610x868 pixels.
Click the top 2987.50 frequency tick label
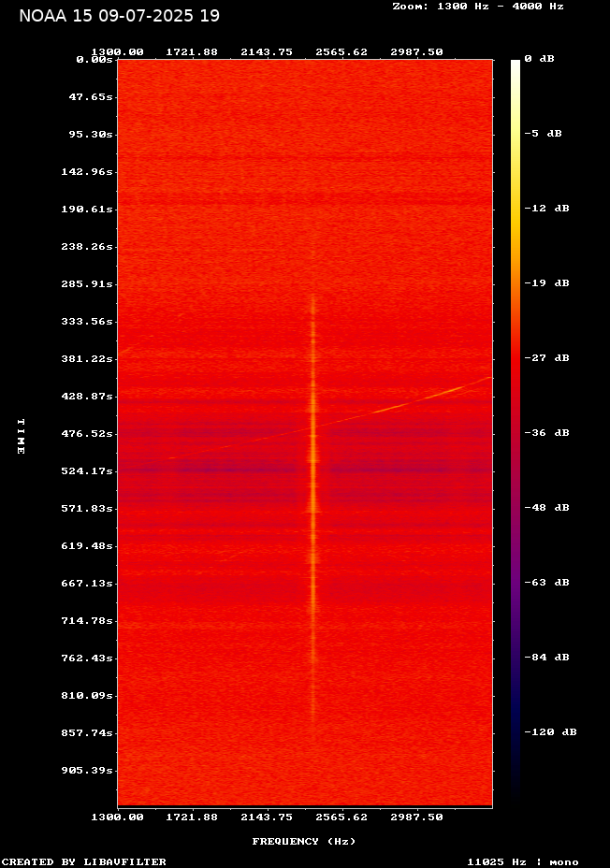(416, 52)
